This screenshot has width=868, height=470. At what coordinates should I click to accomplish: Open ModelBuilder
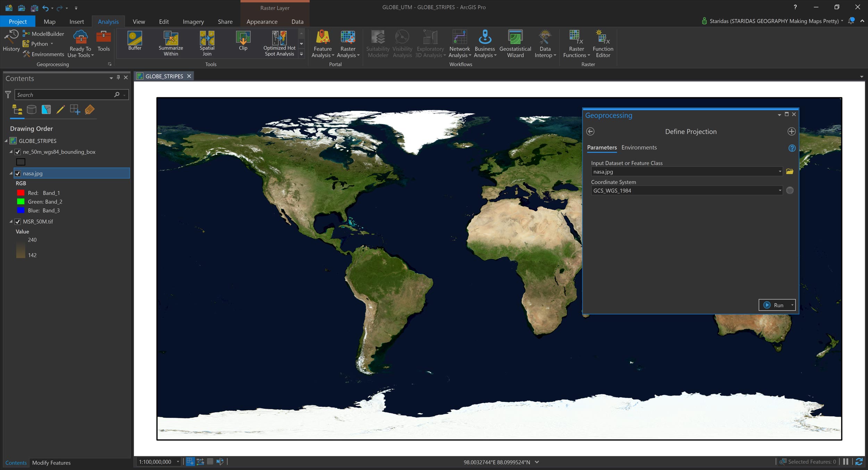44,34
